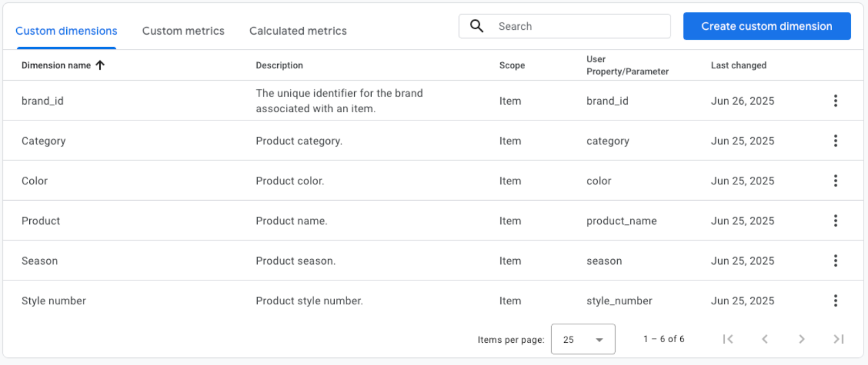Sort by the Dimension name column header
Screen dimensions: 868x365
[56, 65]
